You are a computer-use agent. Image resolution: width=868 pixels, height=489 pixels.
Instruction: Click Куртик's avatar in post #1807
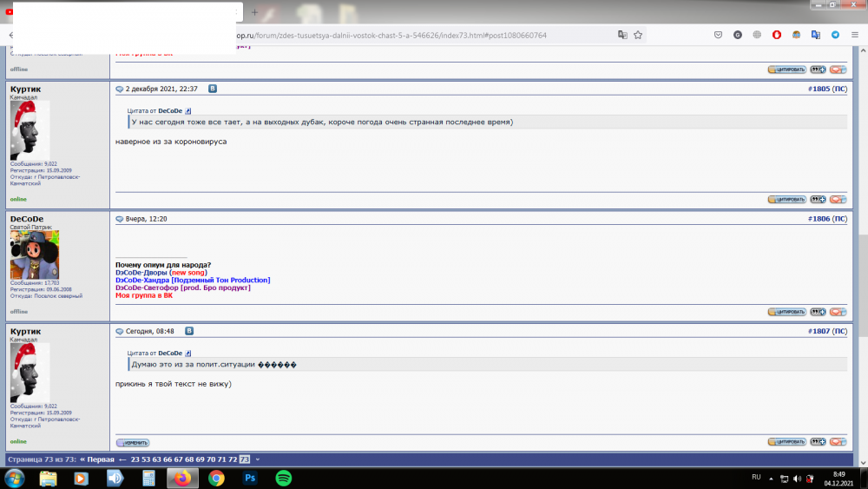coord(30,373)
